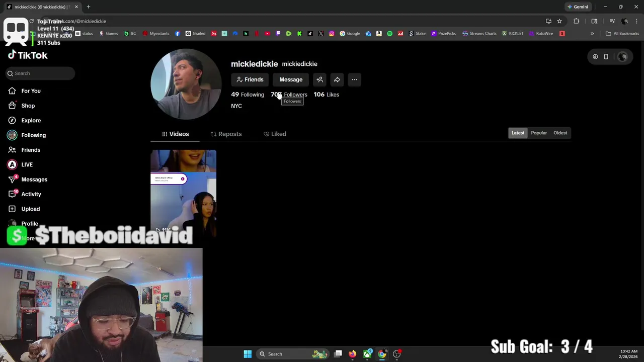Open the Activity notifications icon

coord(12,194)
